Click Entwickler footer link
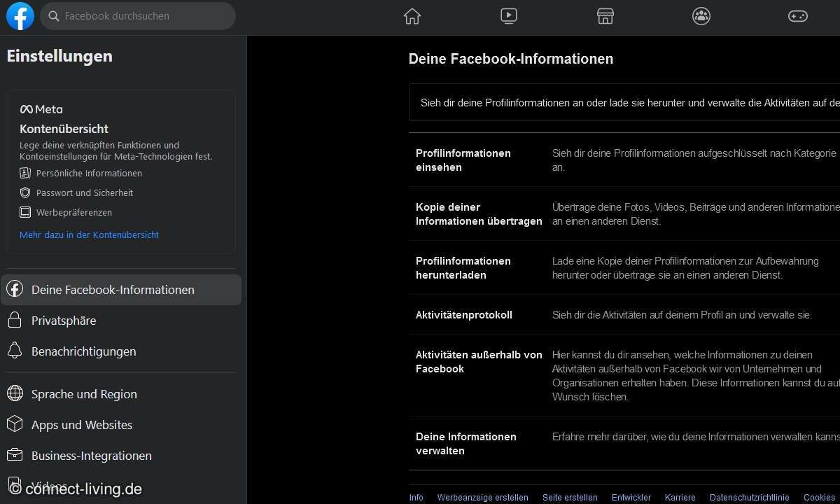This screenshot has height=504, width=840. tap(631, 497)
